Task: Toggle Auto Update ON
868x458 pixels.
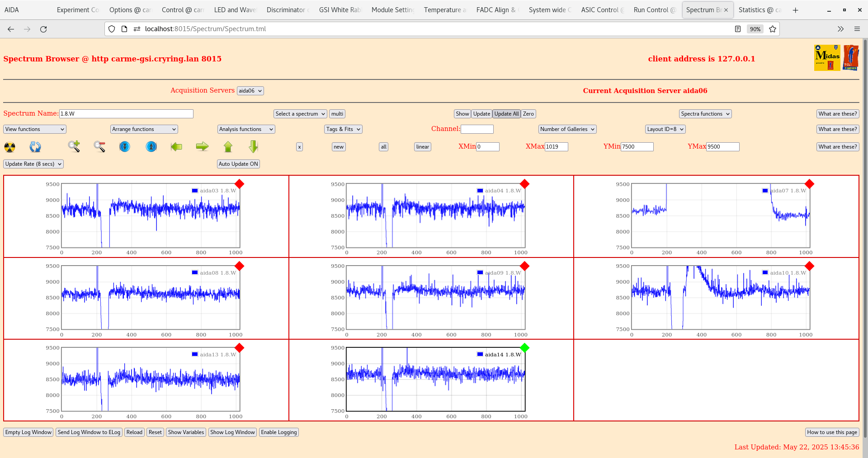Action: 238,164
